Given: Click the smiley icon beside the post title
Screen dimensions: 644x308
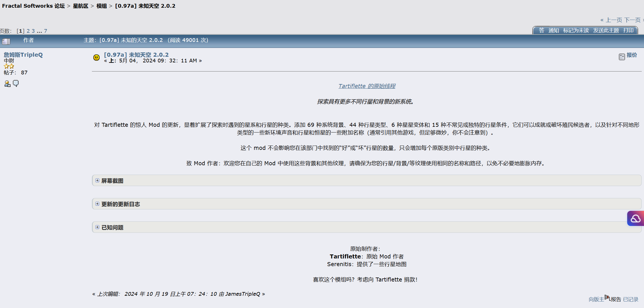Looking at the screenshot, I should coord(96,57).
